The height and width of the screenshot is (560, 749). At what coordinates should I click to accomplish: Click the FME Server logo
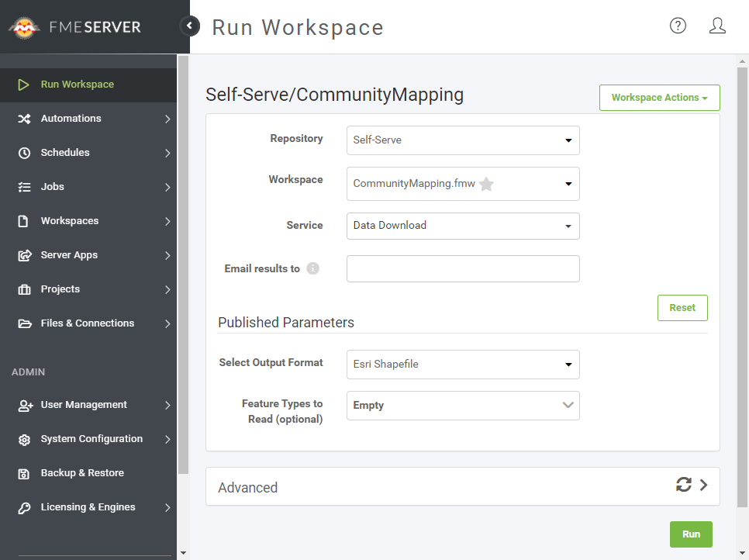[x=75, y=27]
